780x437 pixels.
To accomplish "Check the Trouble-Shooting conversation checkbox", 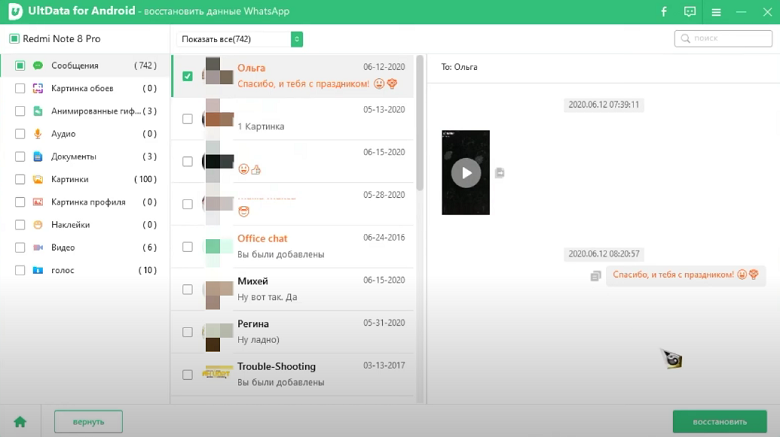I will click(x=188, y=375).
